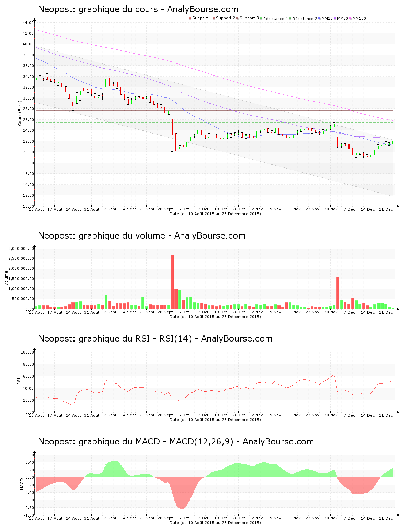Click the RSI low point near 24 Août

(x=72, y=405)
